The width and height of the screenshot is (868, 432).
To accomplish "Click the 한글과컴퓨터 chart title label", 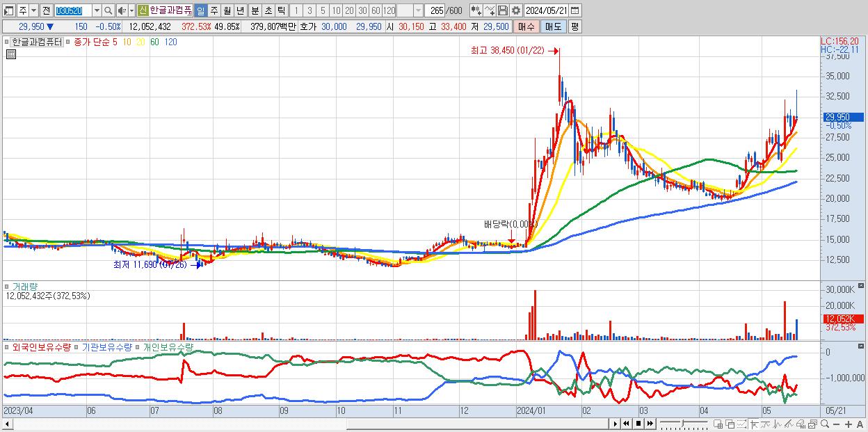I will (x=36, y=42).
